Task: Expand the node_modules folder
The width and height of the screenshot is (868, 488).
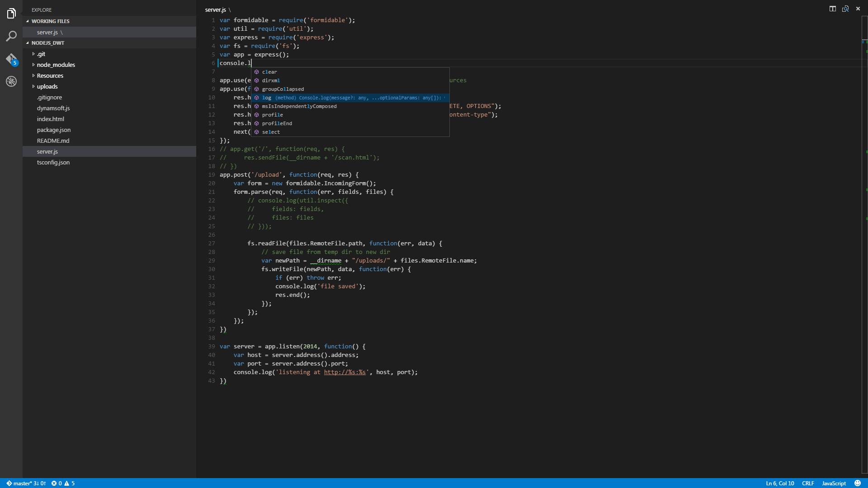Action: [56, 65]
